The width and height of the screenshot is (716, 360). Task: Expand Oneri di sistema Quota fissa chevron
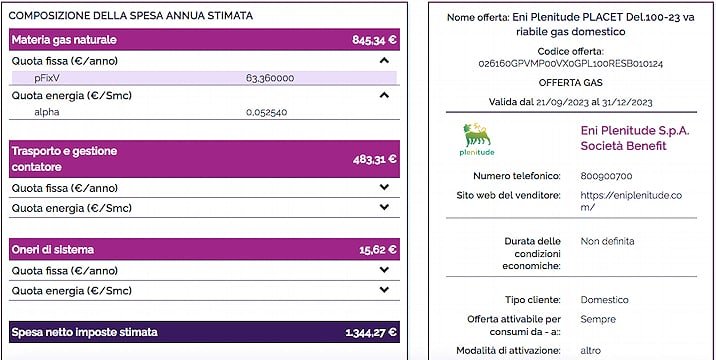(384, 270)
